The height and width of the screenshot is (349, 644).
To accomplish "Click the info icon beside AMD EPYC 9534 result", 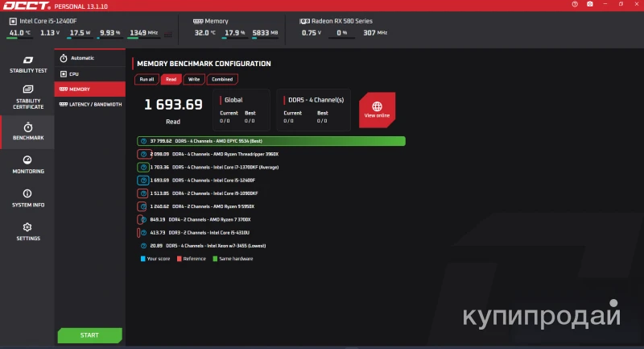I will [x=143, y=141].
